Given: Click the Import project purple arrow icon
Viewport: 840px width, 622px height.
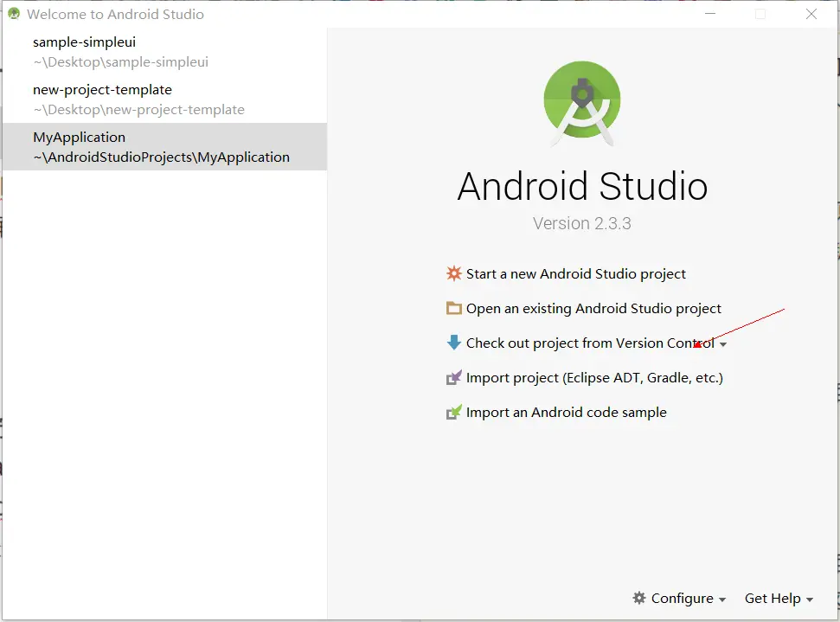Looking at the screenshot, I should pyautogui.click(x=454, y=378).
